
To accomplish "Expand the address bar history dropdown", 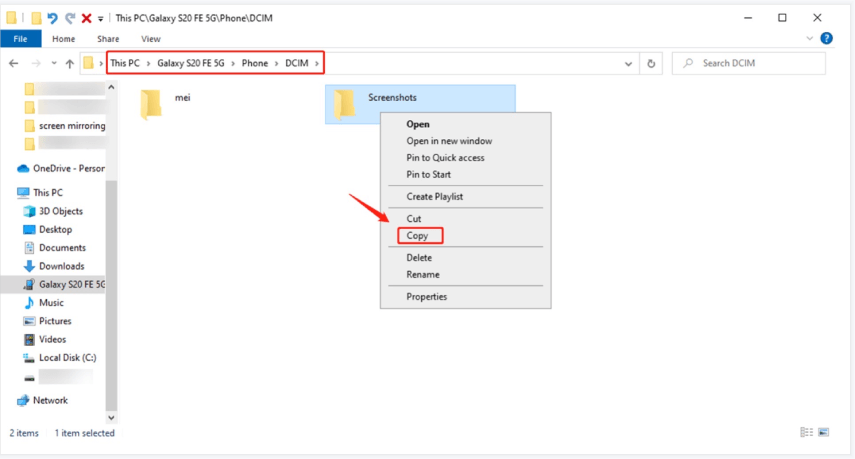I will pyautogui.click(x=629, y=63).
